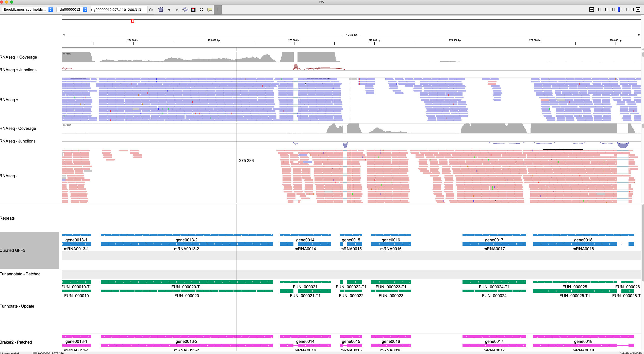Open the Ergobibamus genome dropdown
Screen dimensions: 644x354
pyautogui.click(x=27, y=10)
